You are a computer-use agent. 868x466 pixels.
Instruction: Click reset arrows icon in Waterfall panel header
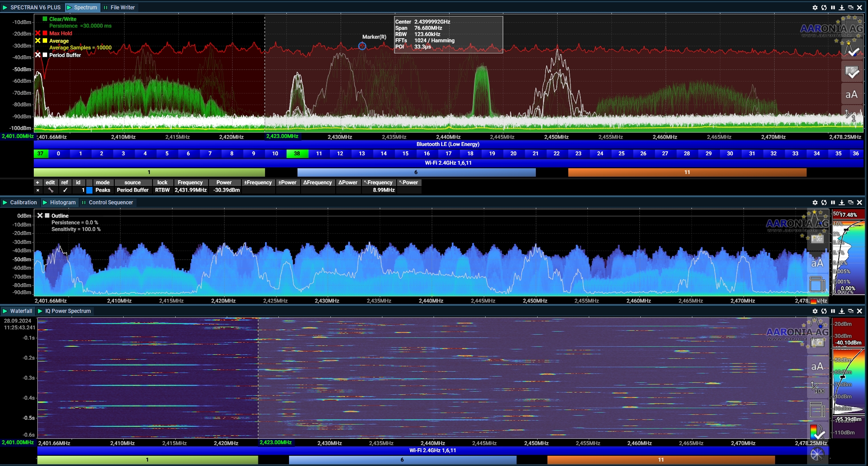tap(824, 311)
